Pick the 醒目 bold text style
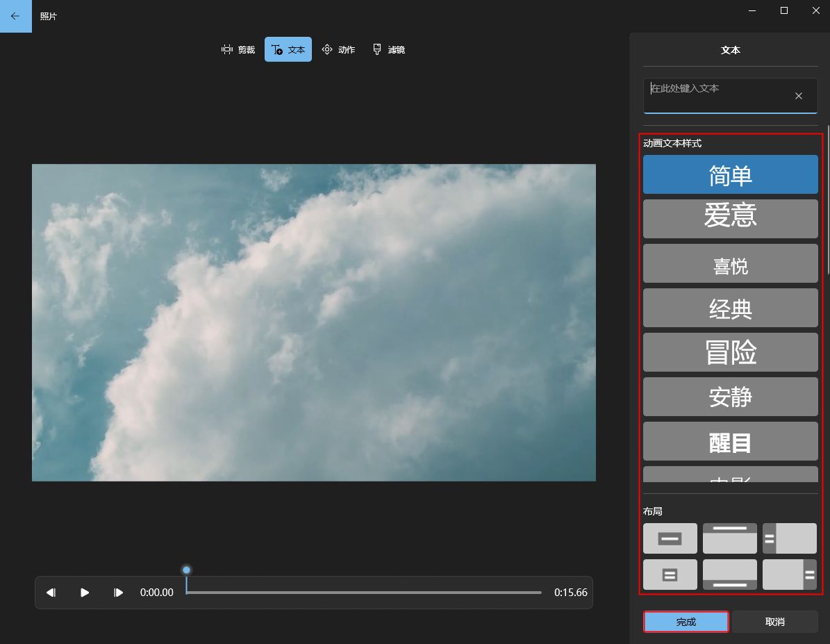Image resolution: width=830 pixels, height=644 pixels. [730, 441]
